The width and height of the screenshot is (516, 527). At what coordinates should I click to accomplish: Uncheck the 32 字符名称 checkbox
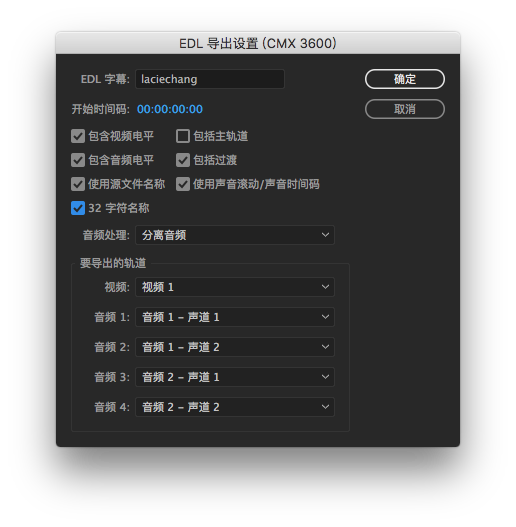[78, 208]
